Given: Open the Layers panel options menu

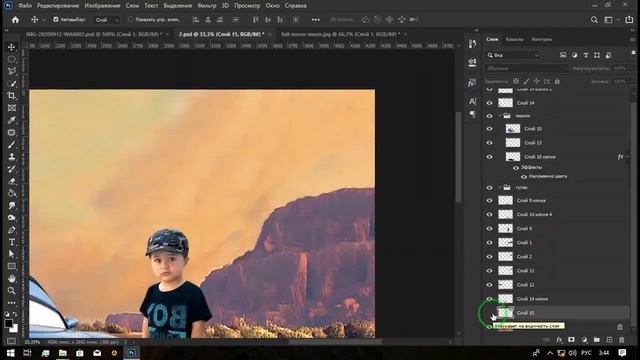Looking at the screenshot, I should coord(632,39).
